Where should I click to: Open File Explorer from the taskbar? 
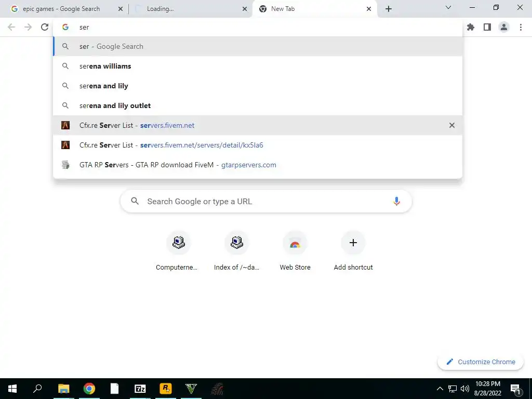(64, 389)
